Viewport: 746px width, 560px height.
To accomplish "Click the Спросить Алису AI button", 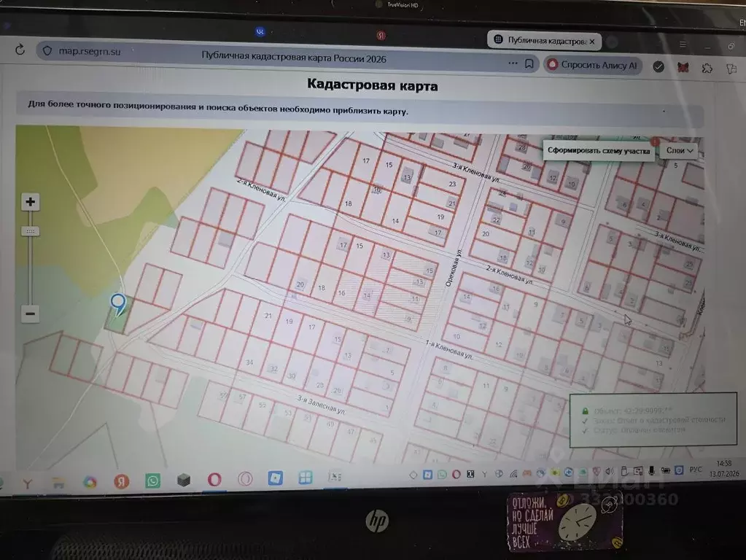I will 593,65.
